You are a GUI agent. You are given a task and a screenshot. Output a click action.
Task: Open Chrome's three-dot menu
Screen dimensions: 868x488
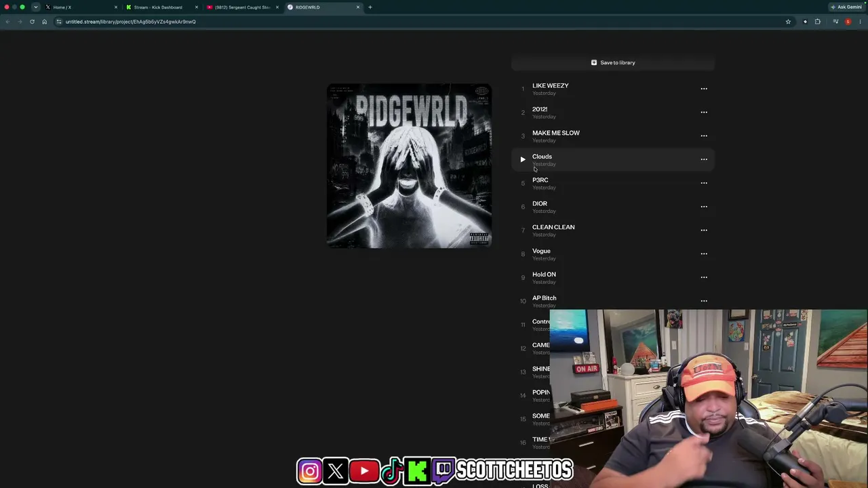tap(860, 22)
